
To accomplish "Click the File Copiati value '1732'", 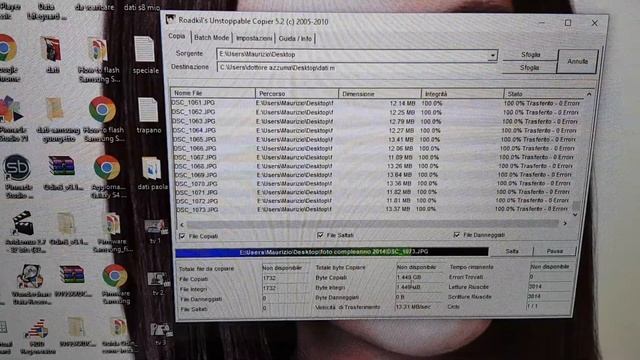I will point(270,278).
